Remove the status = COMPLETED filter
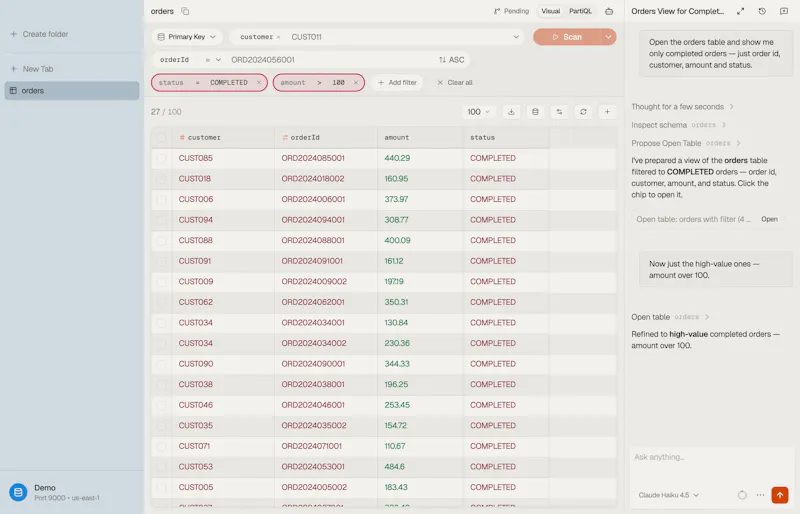Image resolution: width=800 pixels, height=514 pixels. click(x=259, y=83)
